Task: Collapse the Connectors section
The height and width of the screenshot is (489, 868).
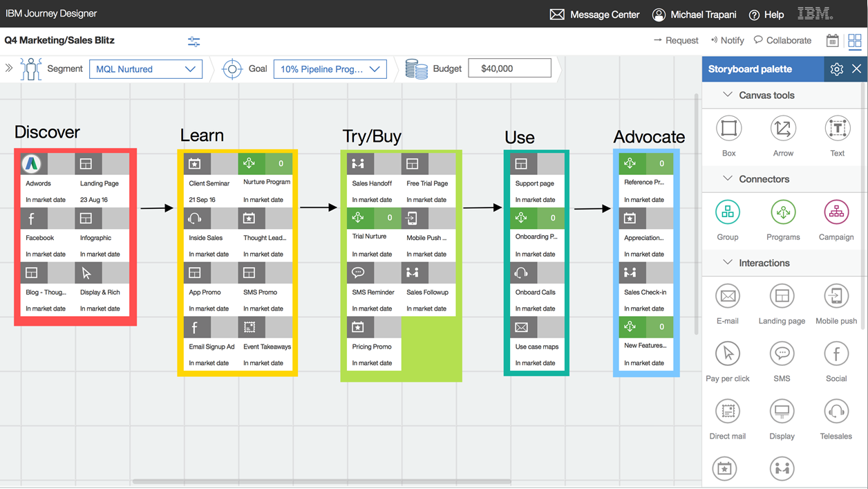Action: tap(728, 179)
